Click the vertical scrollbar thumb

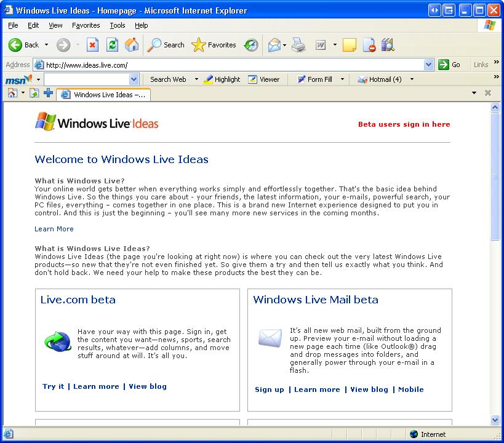pos(495,176)
